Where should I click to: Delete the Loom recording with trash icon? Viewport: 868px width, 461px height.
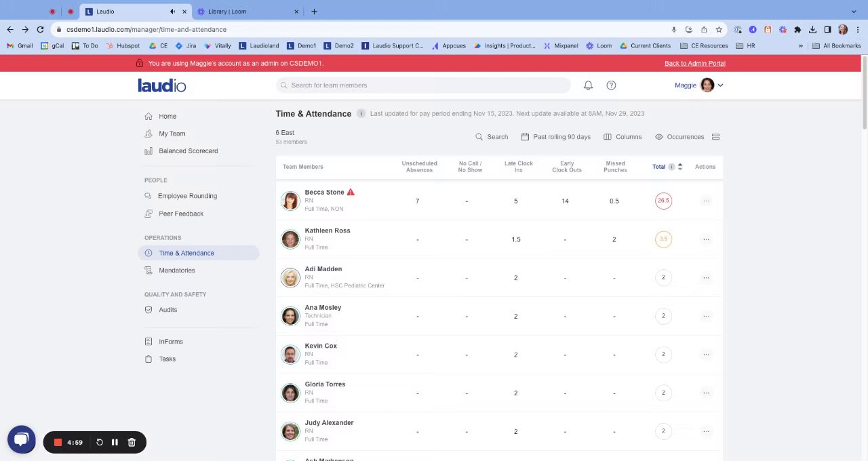pyautogui.click(x=132, y=442)
